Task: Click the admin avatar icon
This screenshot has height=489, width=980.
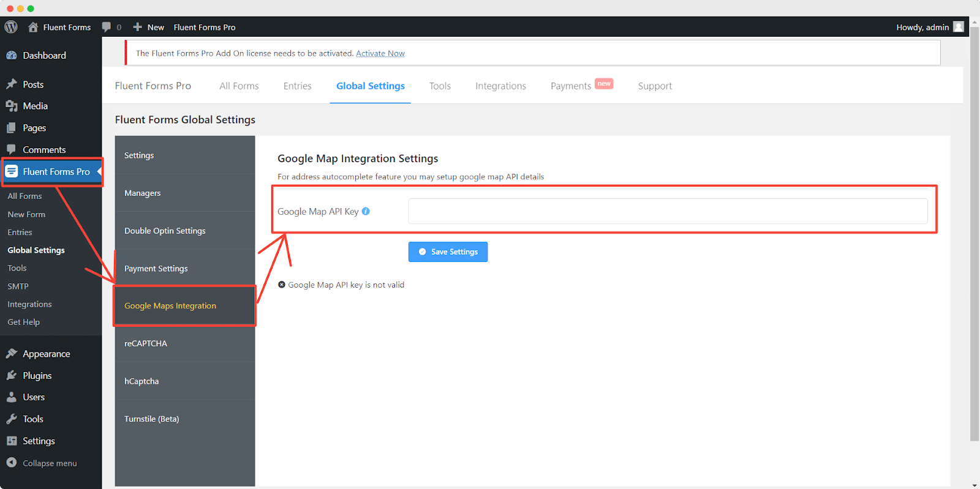Action: [x=959, y=27]
